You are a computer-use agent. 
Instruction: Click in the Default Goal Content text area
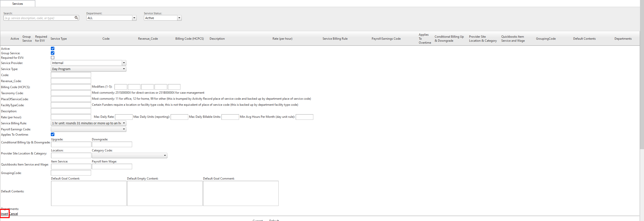(x=89, y=193)
